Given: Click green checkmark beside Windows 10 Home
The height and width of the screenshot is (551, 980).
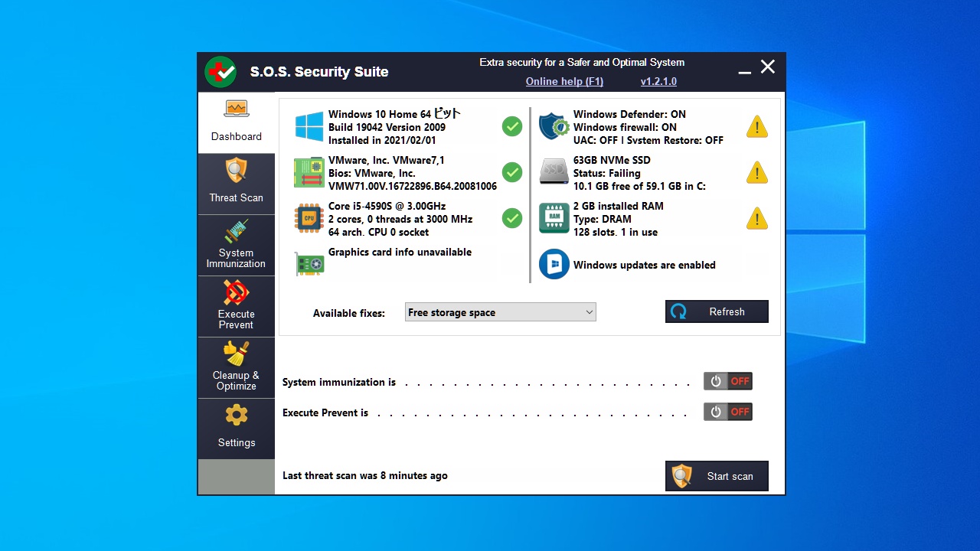Looking at the screenshot, I should tap(512, 127).
